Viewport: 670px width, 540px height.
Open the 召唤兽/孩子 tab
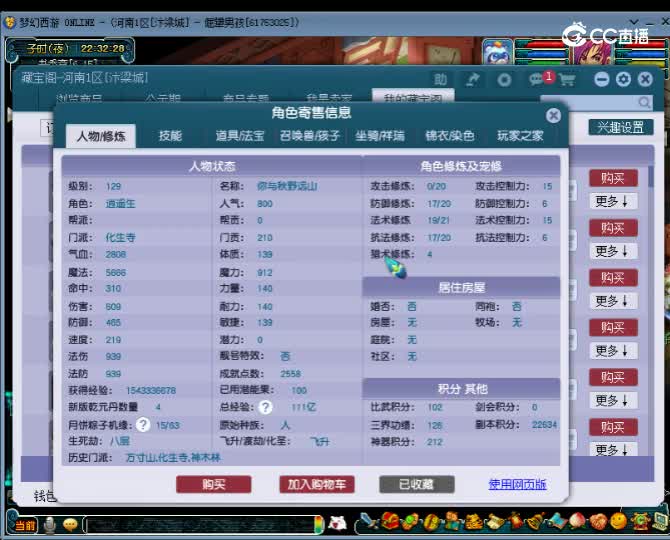point(310,136)
